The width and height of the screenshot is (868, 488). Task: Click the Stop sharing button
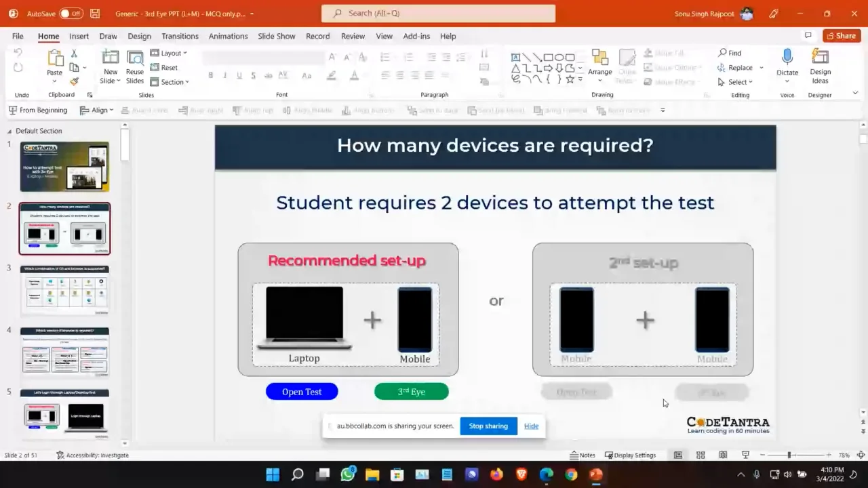[488, 426]
